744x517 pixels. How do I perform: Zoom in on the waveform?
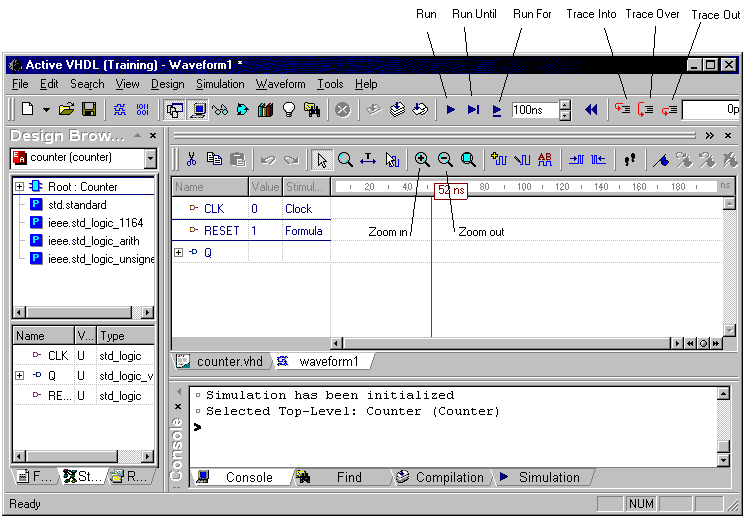pyautogui.click(x=422, y=159)
